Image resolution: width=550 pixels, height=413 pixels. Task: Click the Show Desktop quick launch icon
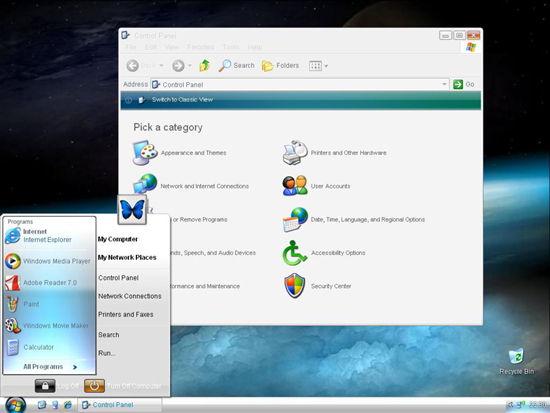coord(42,405)
